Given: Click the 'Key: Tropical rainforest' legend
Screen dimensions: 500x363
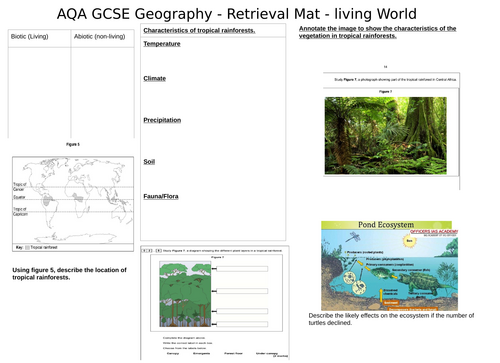Looking at the screenshot, I should pos(37,247).
